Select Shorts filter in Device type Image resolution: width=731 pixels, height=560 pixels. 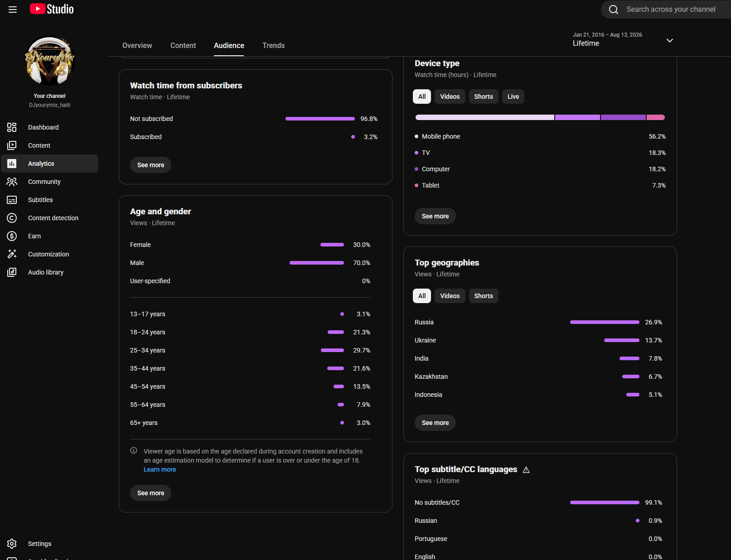[x=484, y=97]
